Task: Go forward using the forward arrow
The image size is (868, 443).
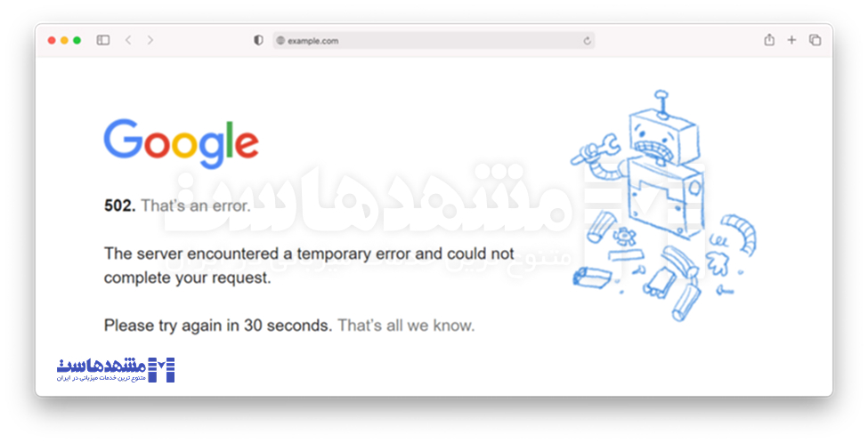Action: click(150, 40)
